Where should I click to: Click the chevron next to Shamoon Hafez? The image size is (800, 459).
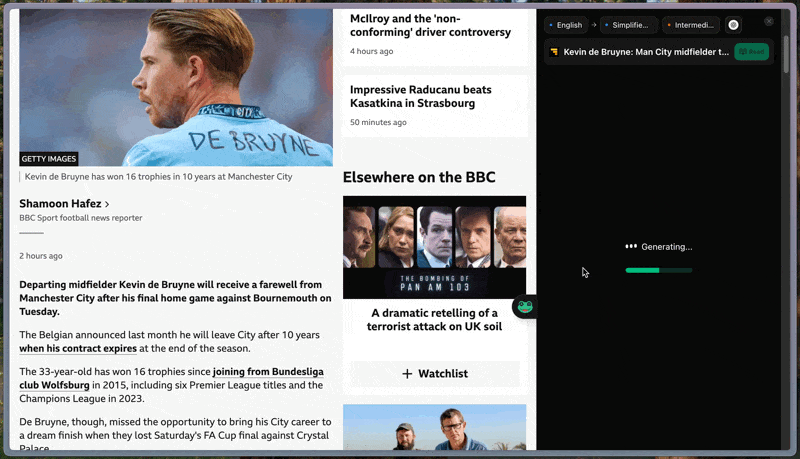pos(107,204)
